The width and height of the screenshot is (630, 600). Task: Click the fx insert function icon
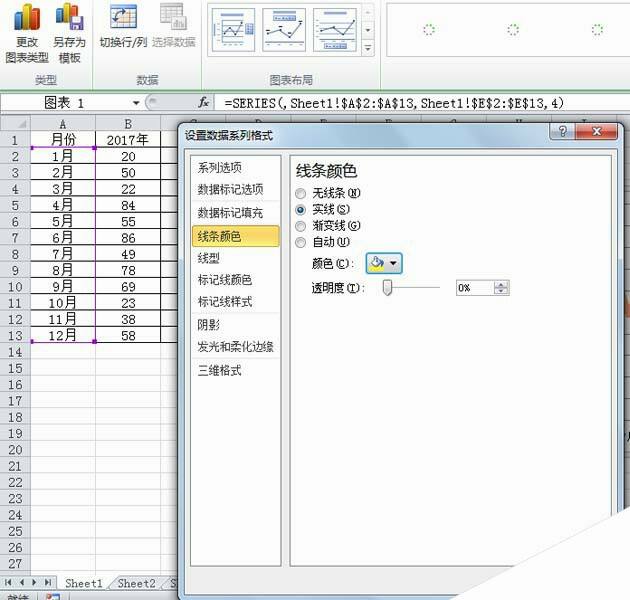click(x=204, y=103)
